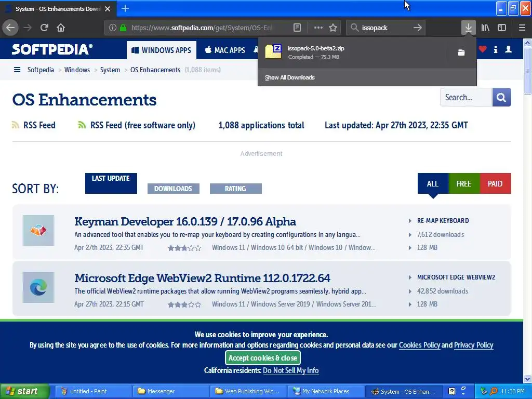This screenshot has width=532, height=399.
Task: Close the System - OS Enhancements tab
Action: tap(108, 9)
